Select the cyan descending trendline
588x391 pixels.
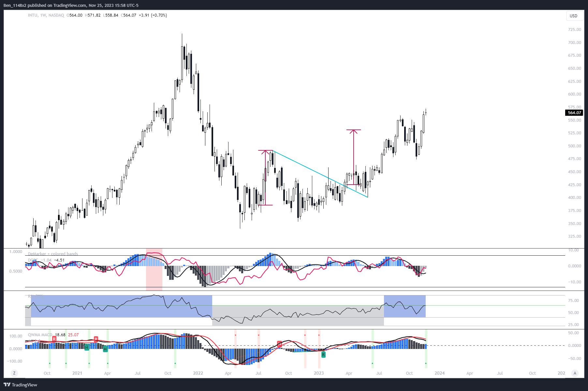pyautogui.click(x=320, y=174)
